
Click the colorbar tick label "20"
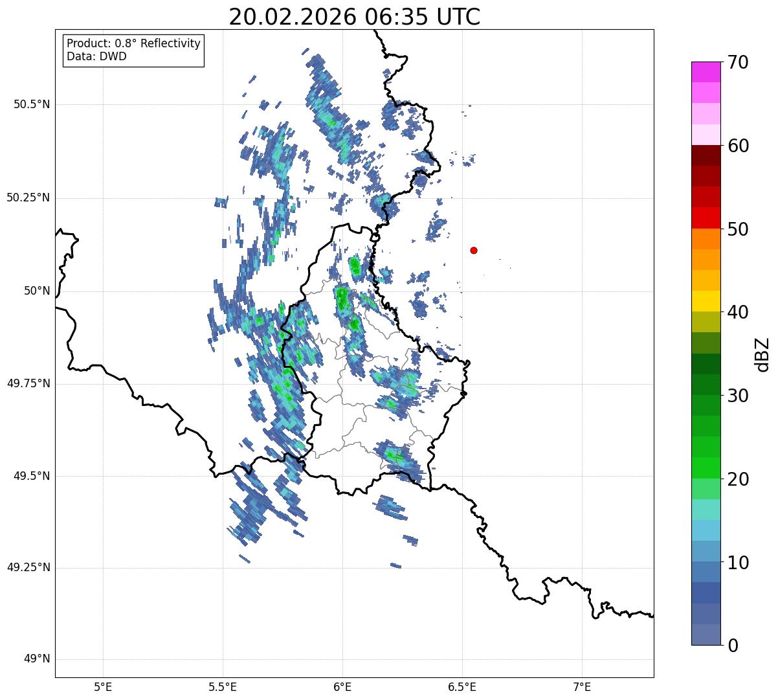[738, 479]
